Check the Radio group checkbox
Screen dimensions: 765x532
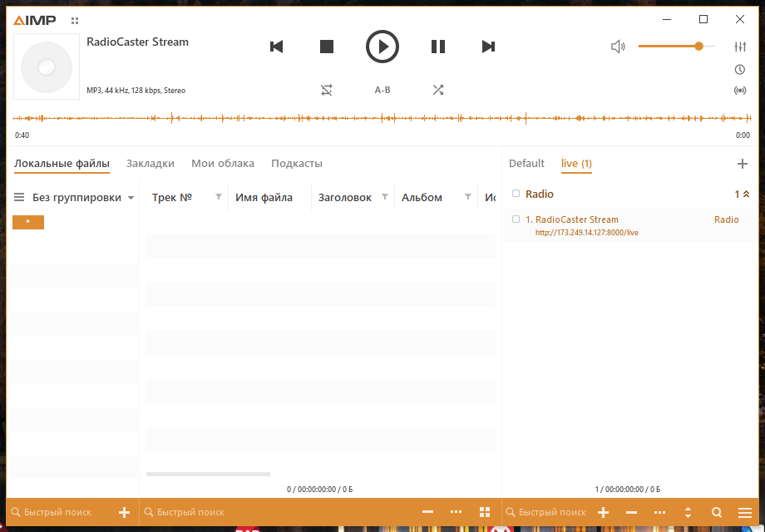point(516,194)
